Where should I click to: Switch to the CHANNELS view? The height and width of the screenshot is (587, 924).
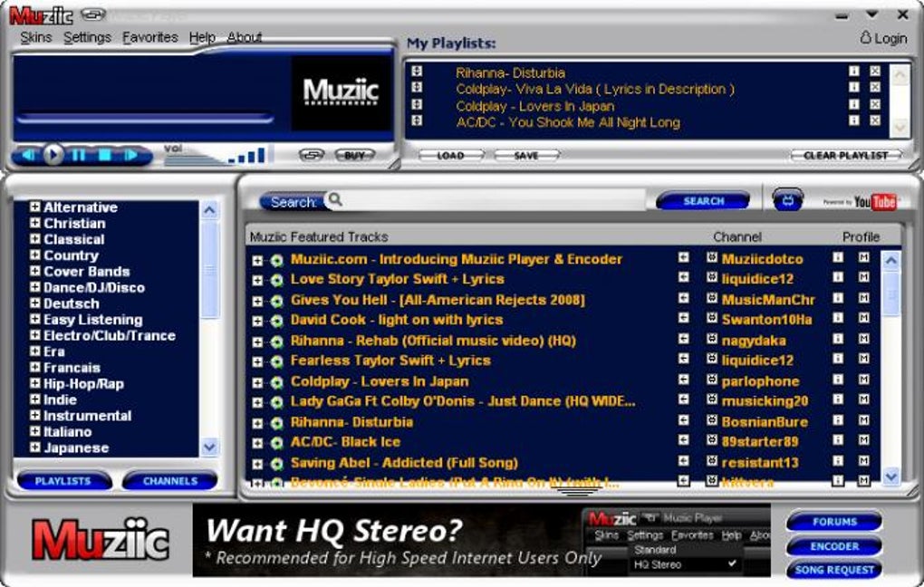click(169, 481)
